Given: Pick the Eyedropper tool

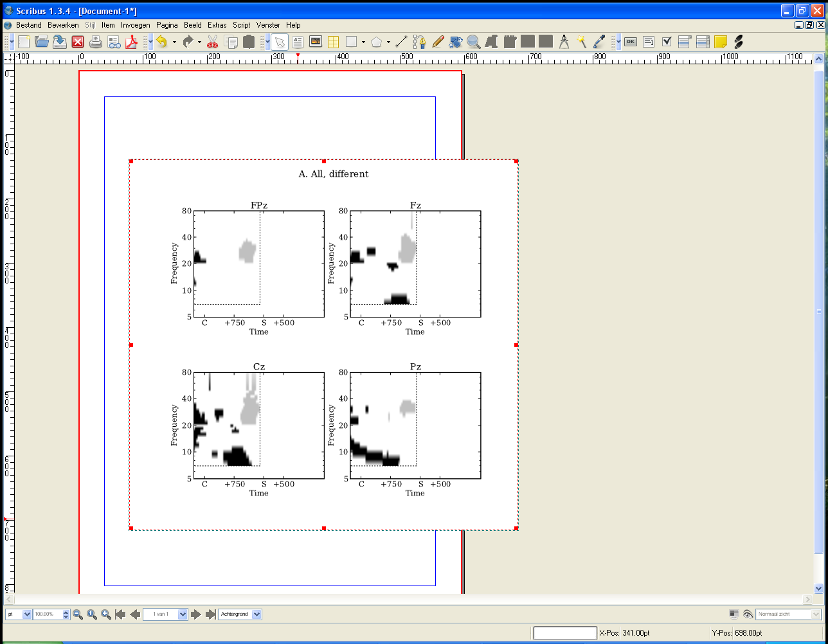Looking at the screenshot, I should coord(599,42).
